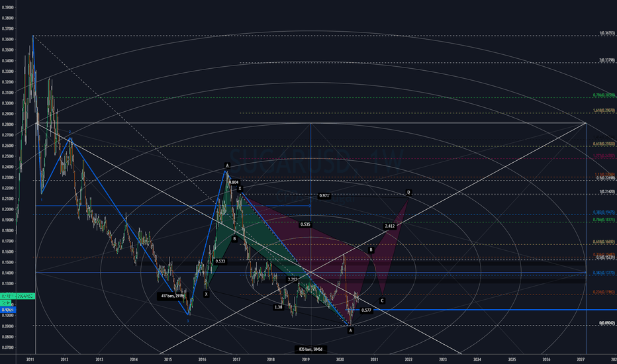This screenshot has height=364, width=617.
Task: Click the 2020 label on the time axis
Action: coord(340,359)
